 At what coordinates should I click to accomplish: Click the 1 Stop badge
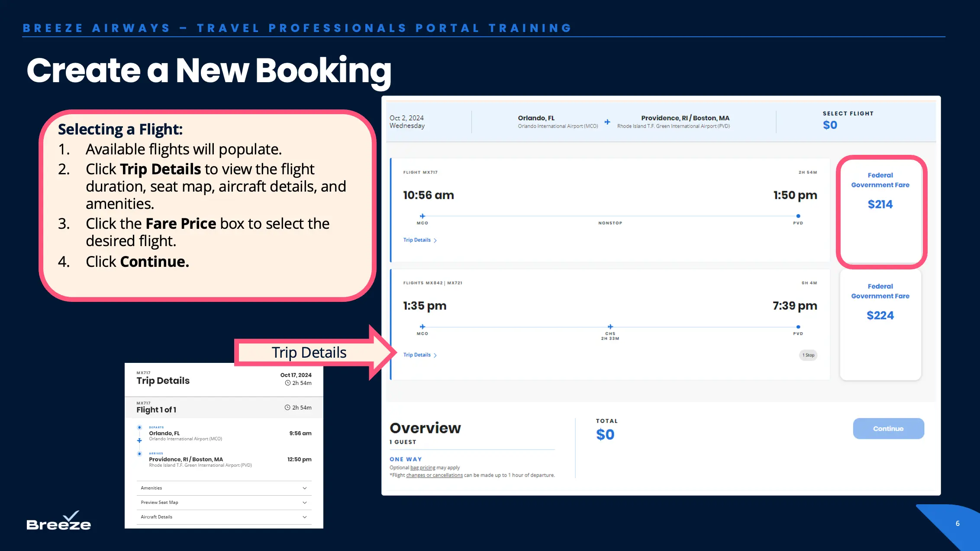tap(808, 355)
